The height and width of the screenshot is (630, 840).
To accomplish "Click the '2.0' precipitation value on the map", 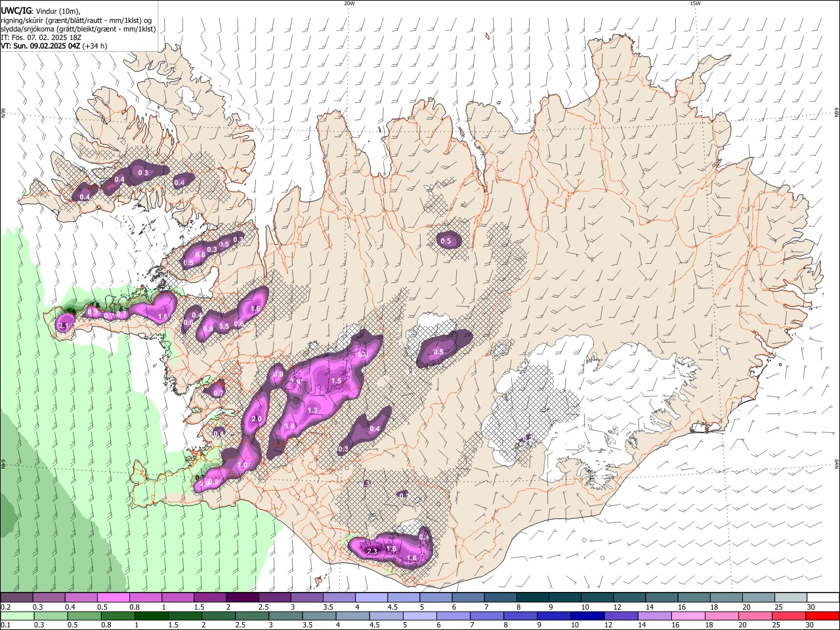I will coord(257,419).
